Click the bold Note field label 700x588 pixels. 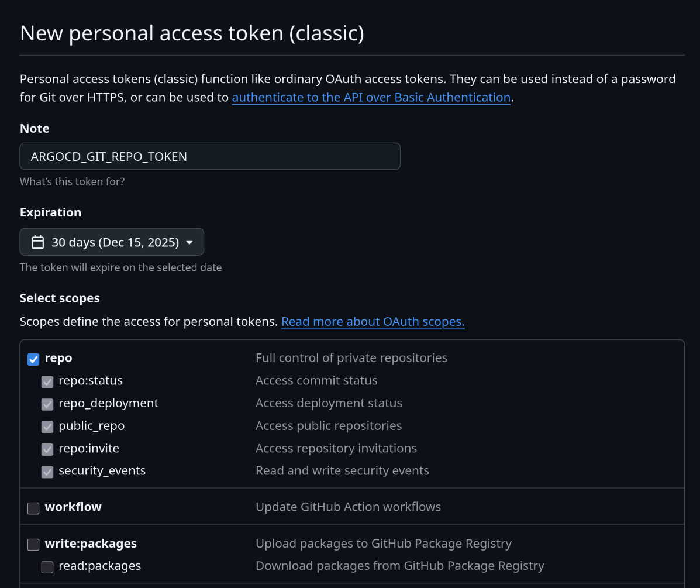[x=35, y=129]
